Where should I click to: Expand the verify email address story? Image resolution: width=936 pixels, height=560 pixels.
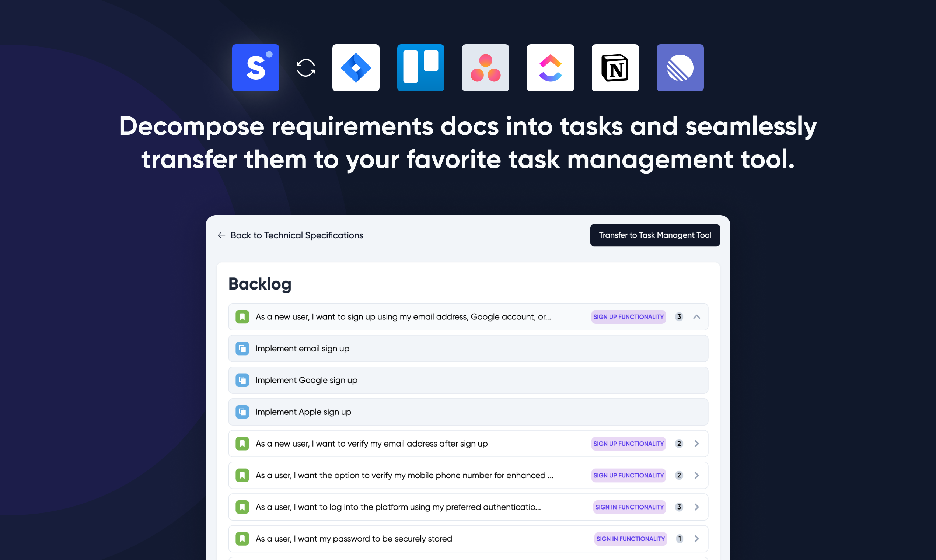pos(696,444)
